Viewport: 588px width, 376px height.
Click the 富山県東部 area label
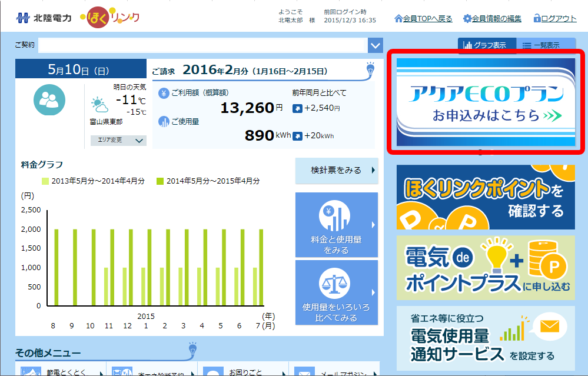[x=106, y=122]
